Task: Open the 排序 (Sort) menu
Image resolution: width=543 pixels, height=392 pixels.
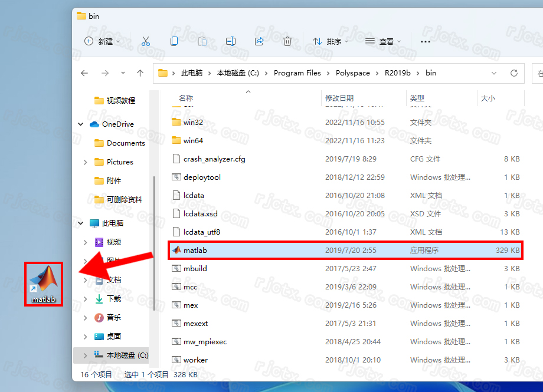Action: (x=330, y=41)
